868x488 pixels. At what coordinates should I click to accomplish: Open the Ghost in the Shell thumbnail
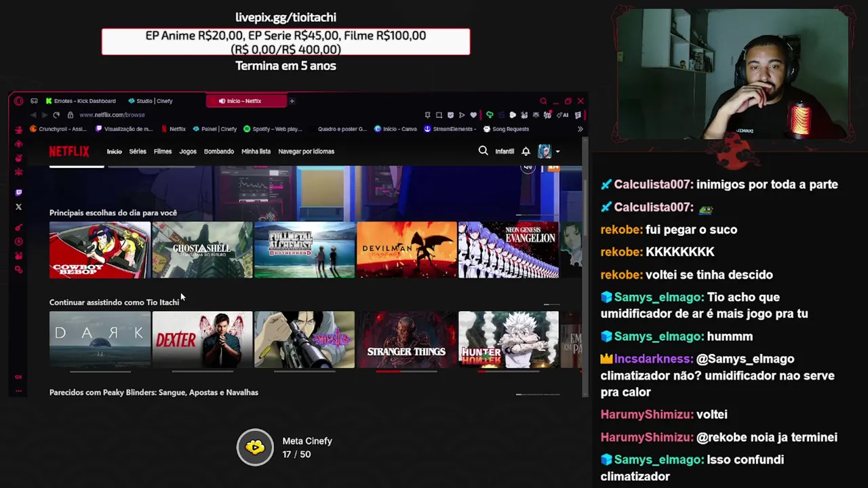point(202,249)
